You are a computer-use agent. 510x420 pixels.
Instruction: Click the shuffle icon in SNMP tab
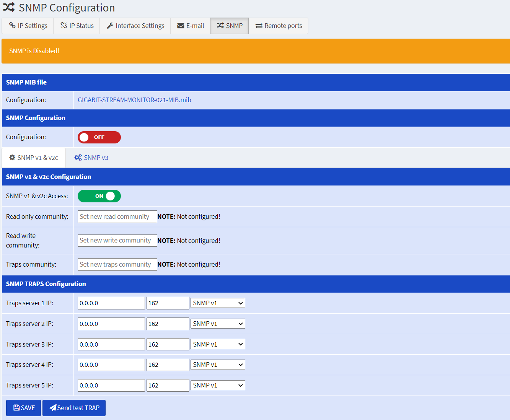pos(220,25)
